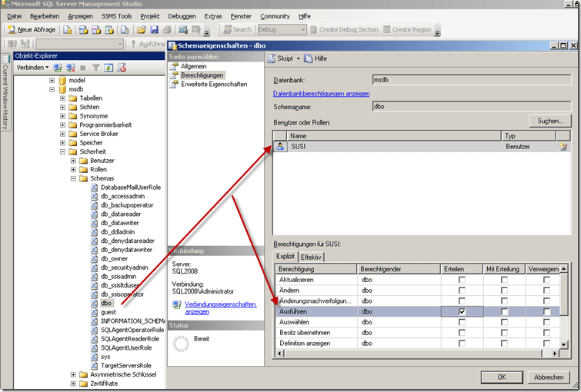Expand the Tabellen folder

(x=62, y=98)
